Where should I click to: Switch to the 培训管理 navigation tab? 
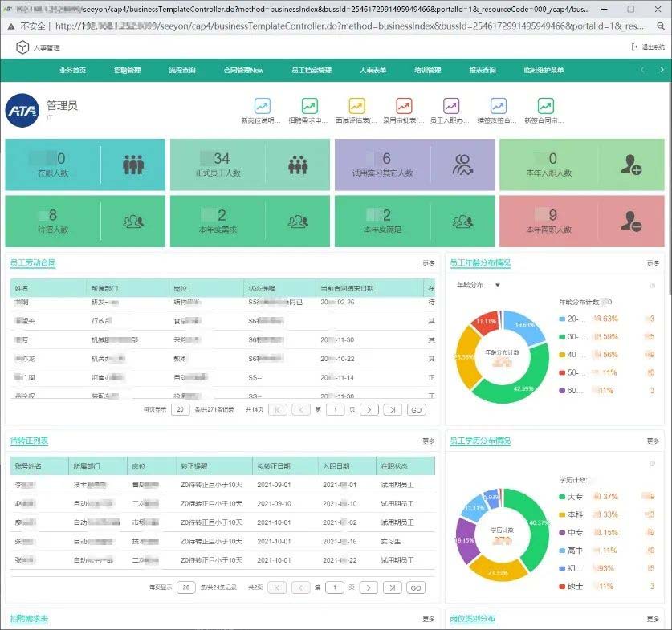427,71
